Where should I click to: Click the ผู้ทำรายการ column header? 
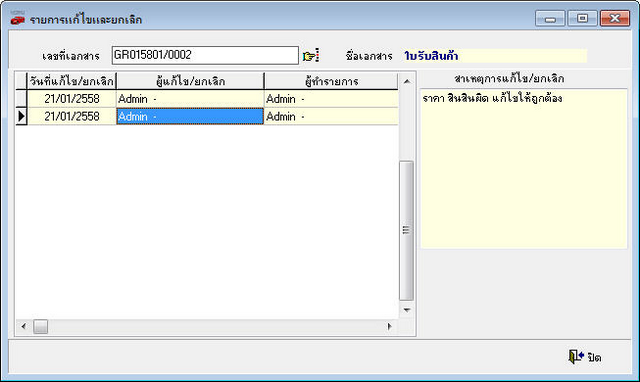pyautogui.click(x=331, y=81)
